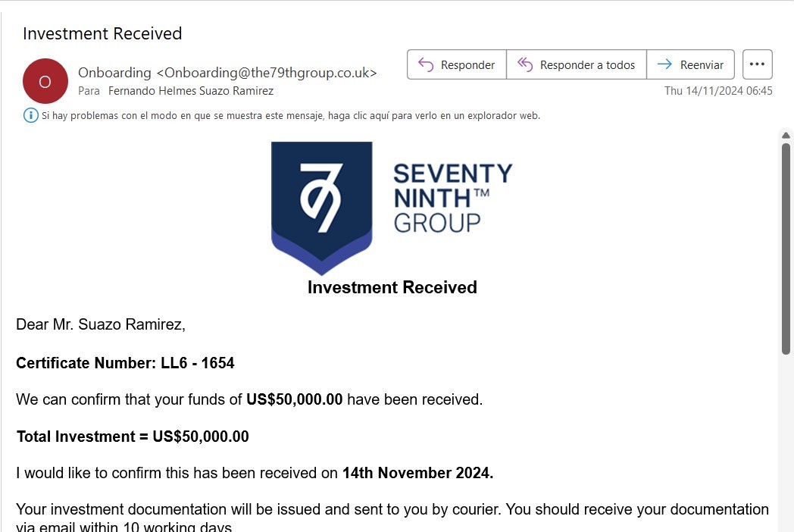The image size is (794, 532).
Task: Click the red sender avatar circle
Action: pos(45,81)
